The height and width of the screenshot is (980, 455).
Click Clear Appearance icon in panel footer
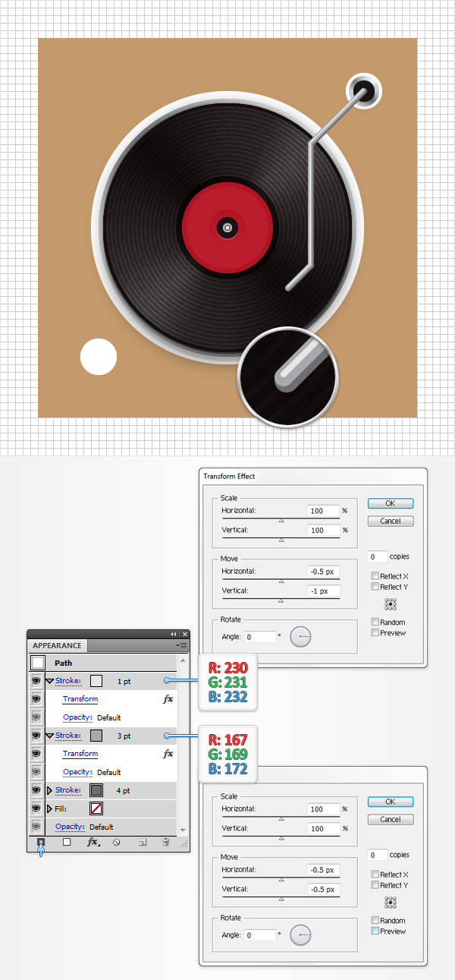click(117, 842)
